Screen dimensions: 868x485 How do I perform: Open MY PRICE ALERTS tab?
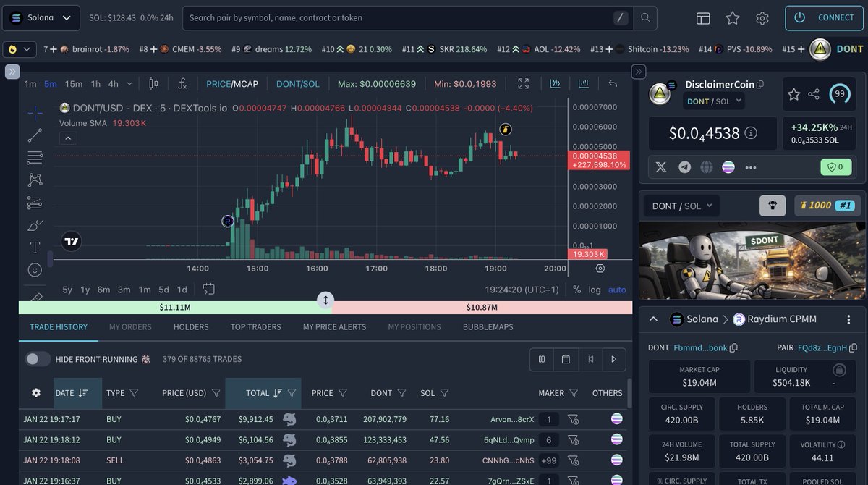(x=334, y=327)
